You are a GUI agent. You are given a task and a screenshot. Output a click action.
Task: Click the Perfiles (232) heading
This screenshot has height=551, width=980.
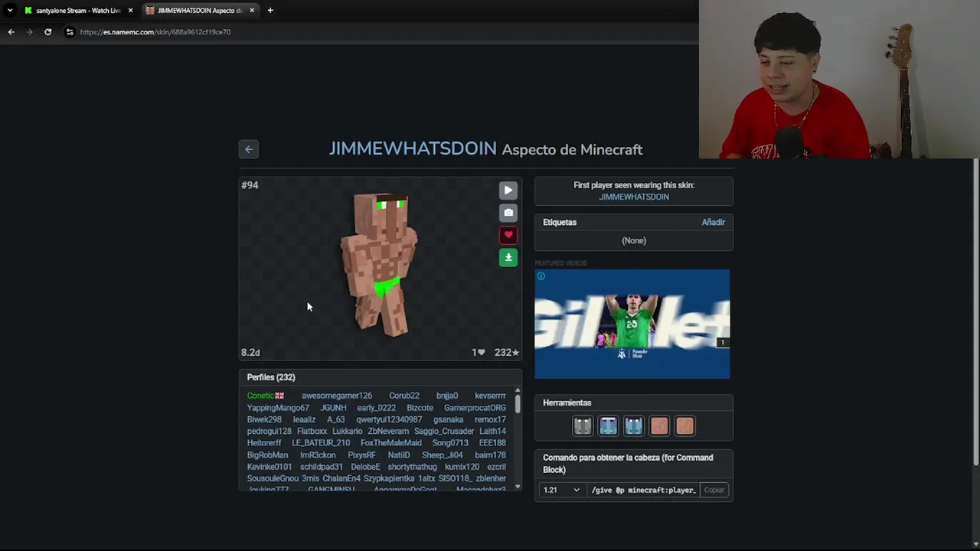[271, 377]
